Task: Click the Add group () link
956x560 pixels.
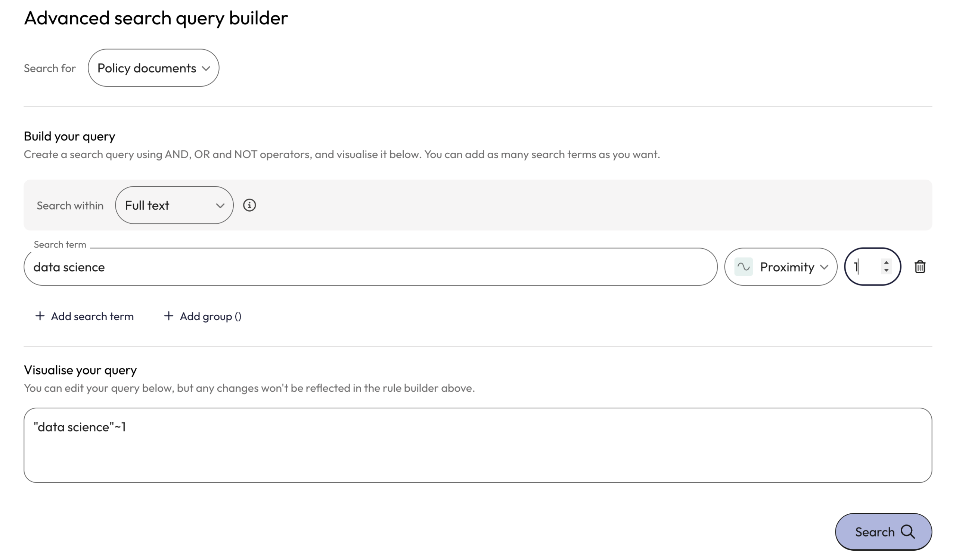Action: (x=210, y=316)
